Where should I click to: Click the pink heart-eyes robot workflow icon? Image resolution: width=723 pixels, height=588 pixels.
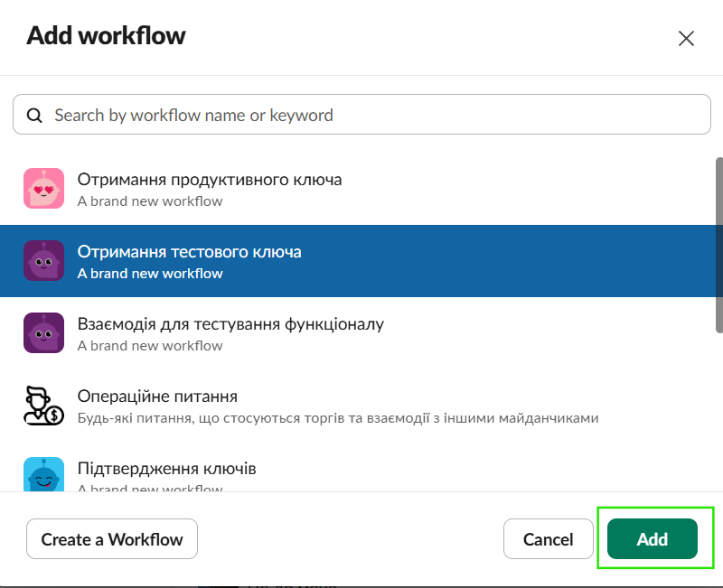coord(43,189)
